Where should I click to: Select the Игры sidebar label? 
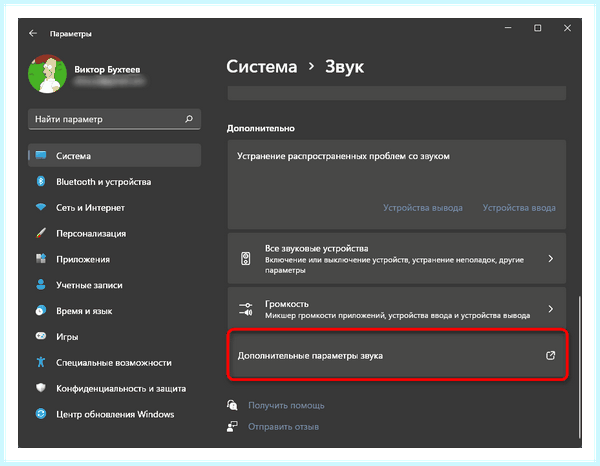[x=67, y=337]
